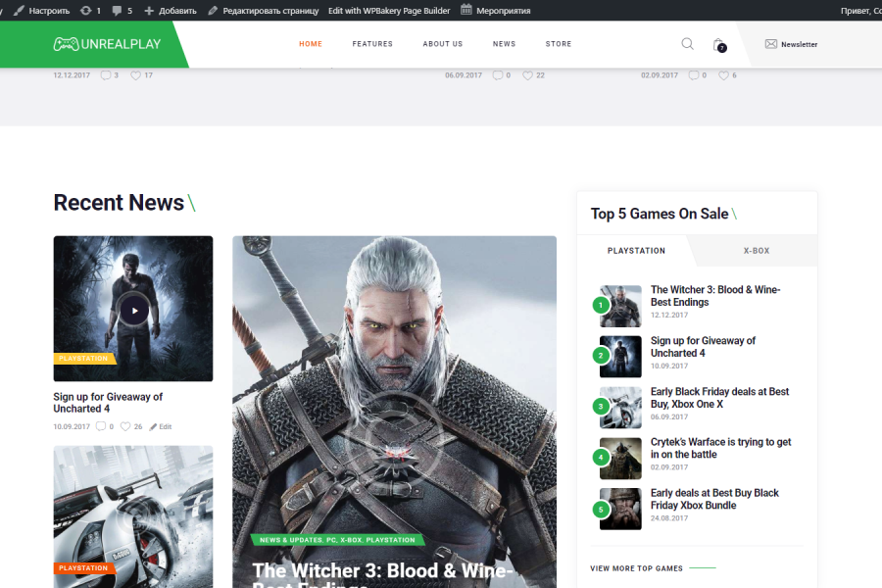Go to HOME menu item
The width and height of the screenshot is (882, 588).
coord(311,44)
